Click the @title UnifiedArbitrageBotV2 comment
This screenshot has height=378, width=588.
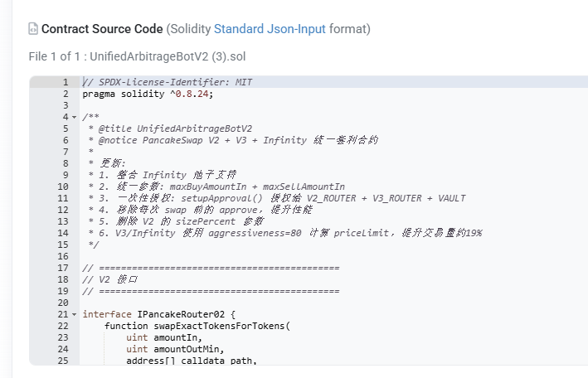click(171, 128)
